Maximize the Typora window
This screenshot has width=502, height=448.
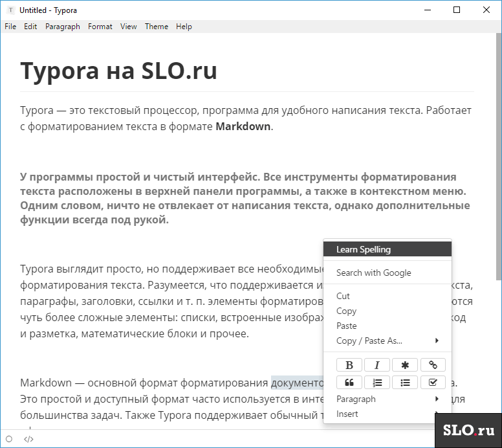[x=457, y=10]
